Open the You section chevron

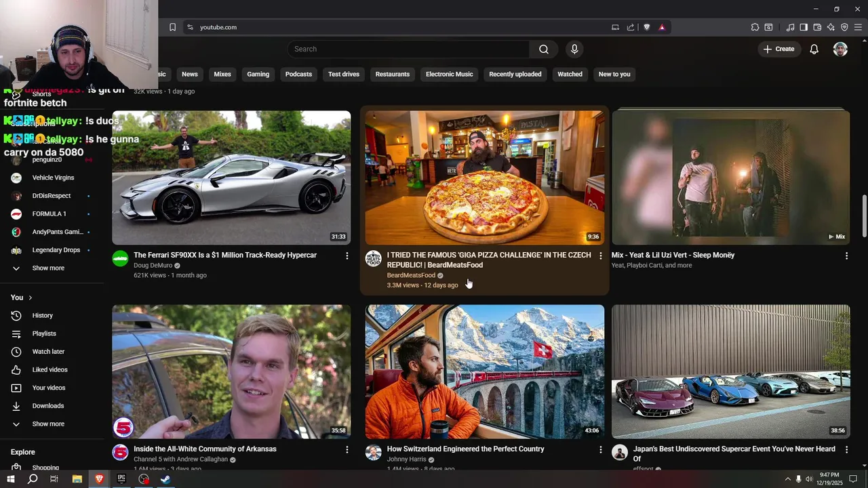[30, 298]
